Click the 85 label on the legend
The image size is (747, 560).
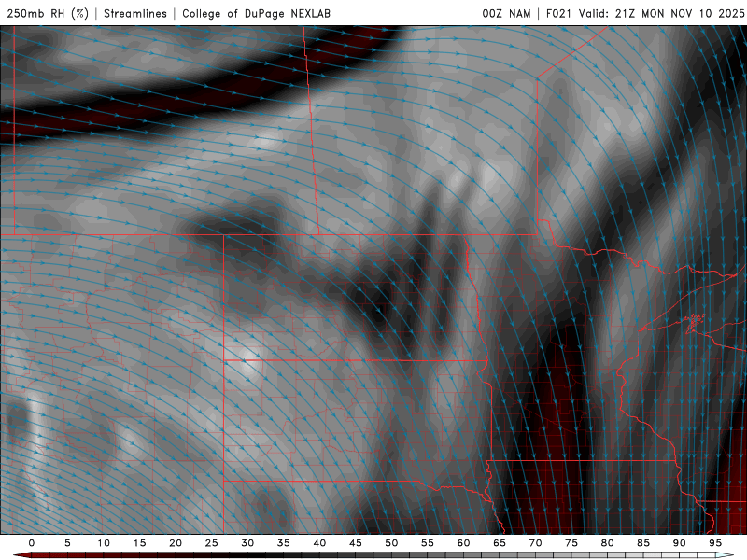pos(643,543)
